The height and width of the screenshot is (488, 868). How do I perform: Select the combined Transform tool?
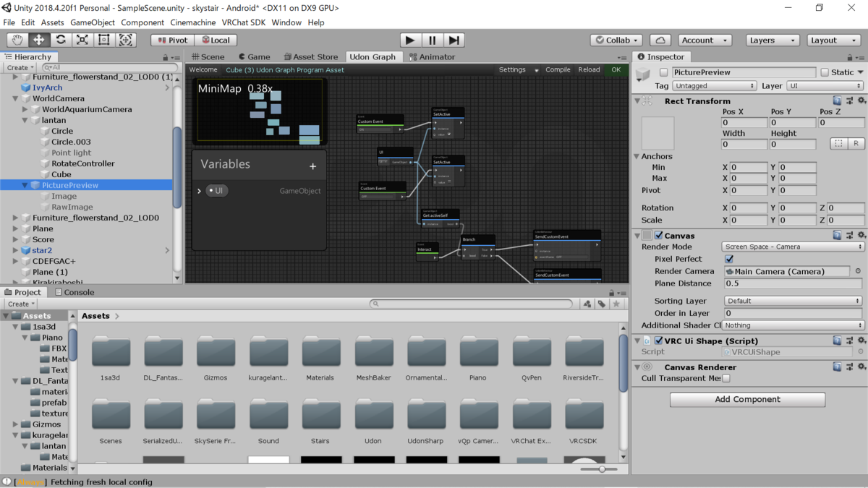(x=126, y=40)
